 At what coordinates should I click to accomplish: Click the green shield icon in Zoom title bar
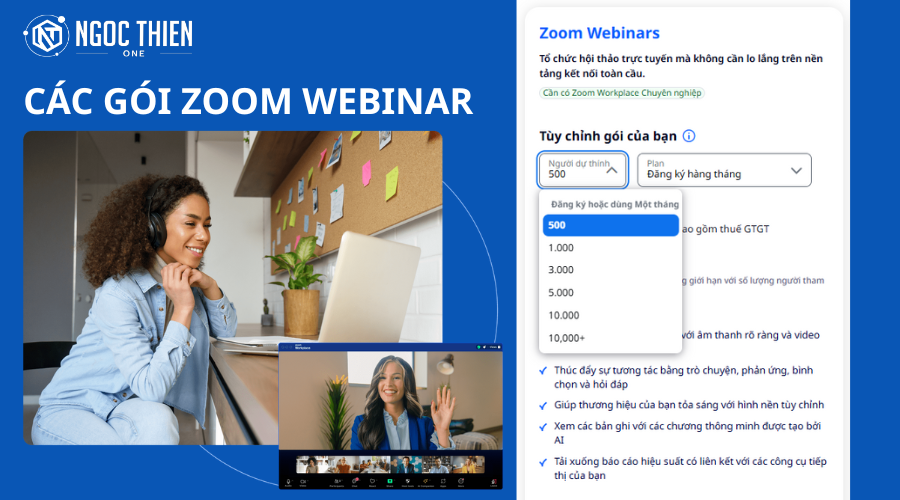click(x=479, y=347)
